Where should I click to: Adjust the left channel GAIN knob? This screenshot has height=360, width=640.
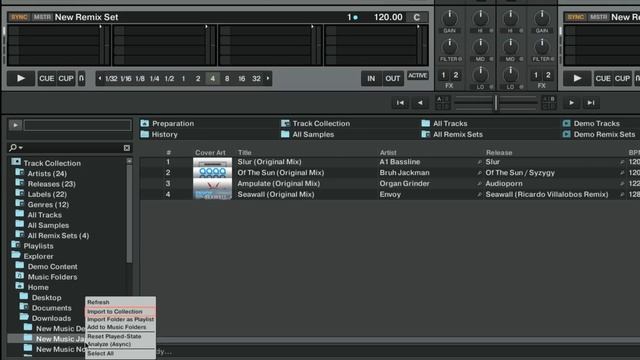pos(449,18)
